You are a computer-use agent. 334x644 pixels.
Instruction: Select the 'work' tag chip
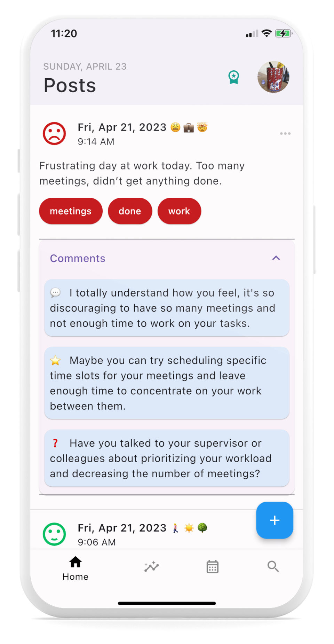[x=179, y=211]
